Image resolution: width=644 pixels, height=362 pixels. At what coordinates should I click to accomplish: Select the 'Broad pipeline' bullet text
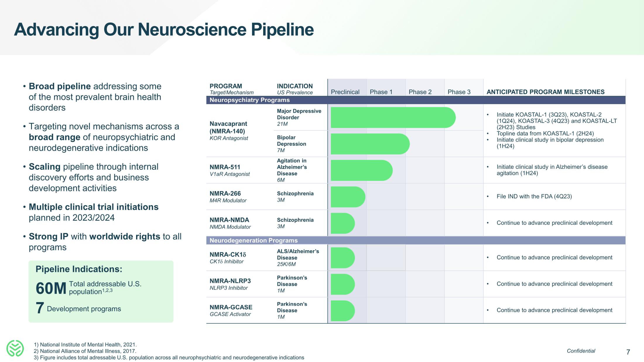95,97
